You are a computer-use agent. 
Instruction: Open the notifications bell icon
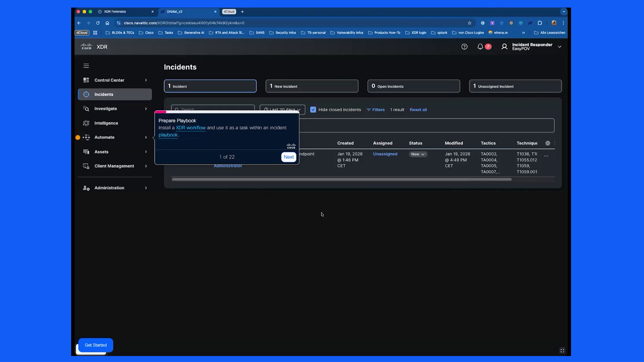coord(480,47)
